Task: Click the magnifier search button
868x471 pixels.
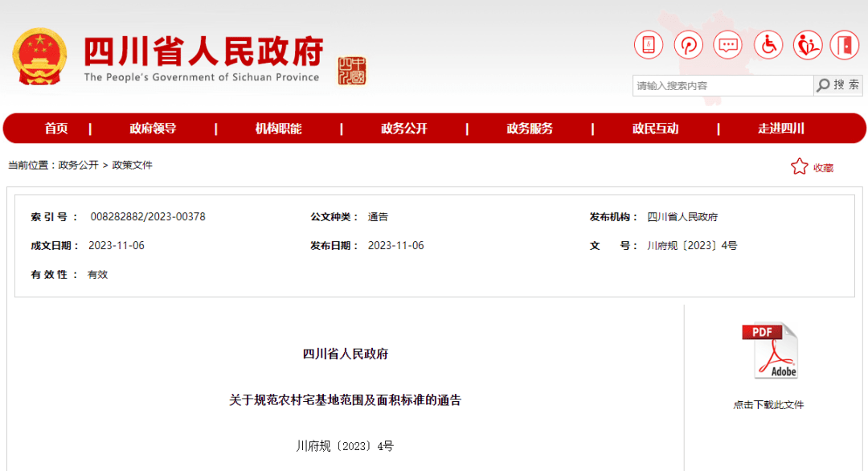Action: pyautogui.click(x=838, y=85)
